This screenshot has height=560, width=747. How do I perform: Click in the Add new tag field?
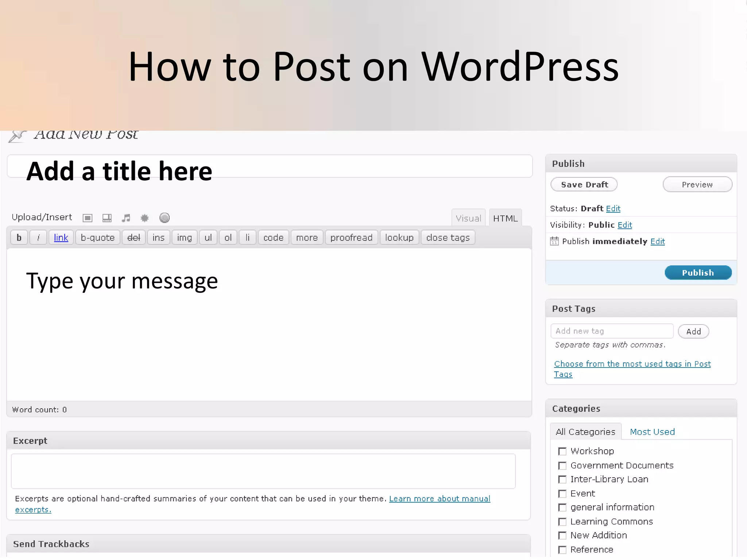612,331
